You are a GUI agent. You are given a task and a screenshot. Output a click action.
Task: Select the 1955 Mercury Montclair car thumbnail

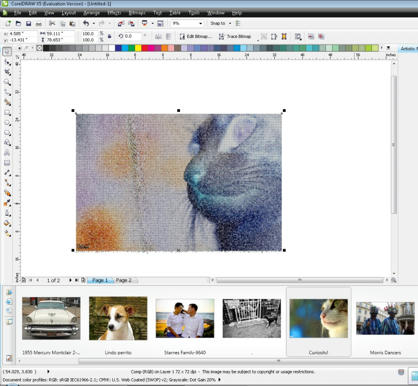coord(51,318)
